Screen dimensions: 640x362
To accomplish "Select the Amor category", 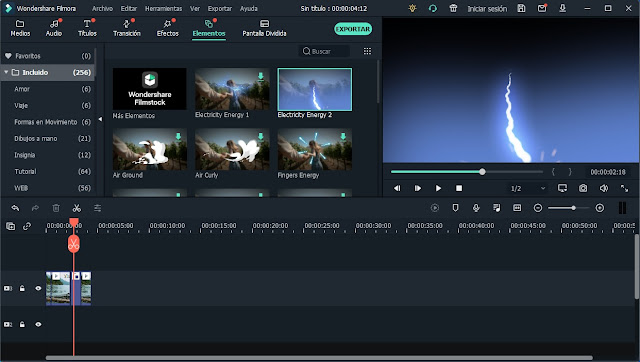I will [47, 89].
